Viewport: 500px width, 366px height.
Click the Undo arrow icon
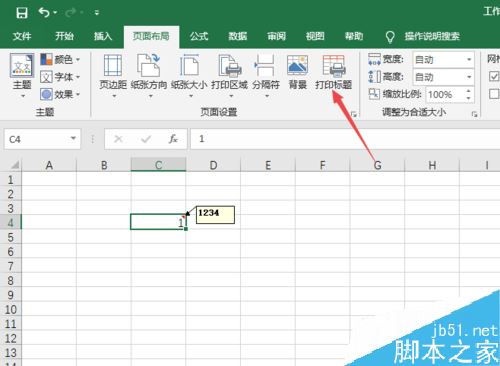[x=44, y=13]
